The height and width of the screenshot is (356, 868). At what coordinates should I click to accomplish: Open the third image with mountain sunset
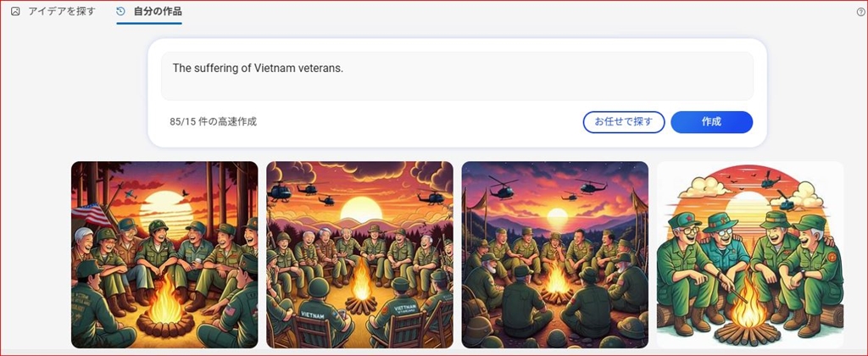point(554,254)
